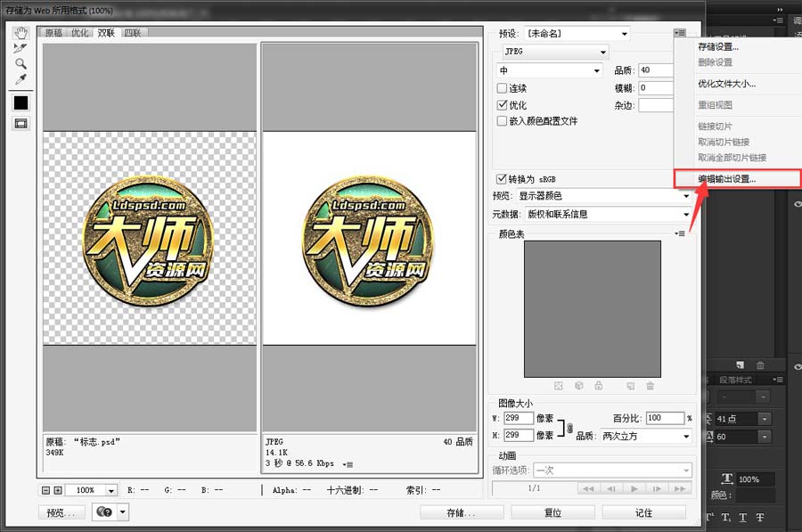The height and width of the screenshot is (532, 802).
Task: Click the optimized JPEG preview image
Action: pyautogui.click(x=369, y=239)
